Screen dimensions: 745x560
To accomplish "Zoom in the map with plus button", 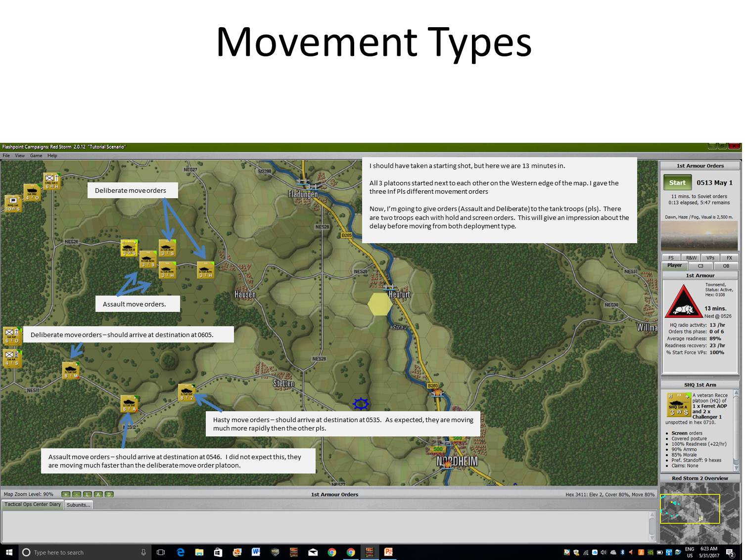I will (66, 494).
